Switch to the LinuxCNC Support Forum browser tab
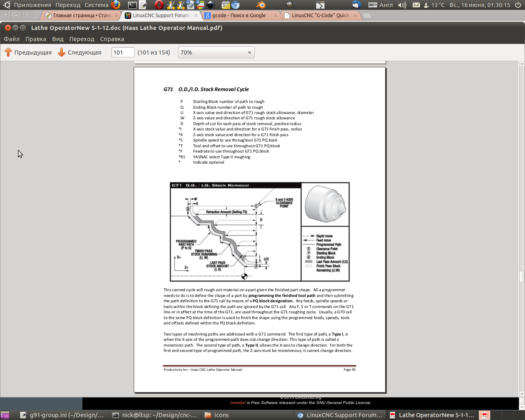 (x=161, y=15)
